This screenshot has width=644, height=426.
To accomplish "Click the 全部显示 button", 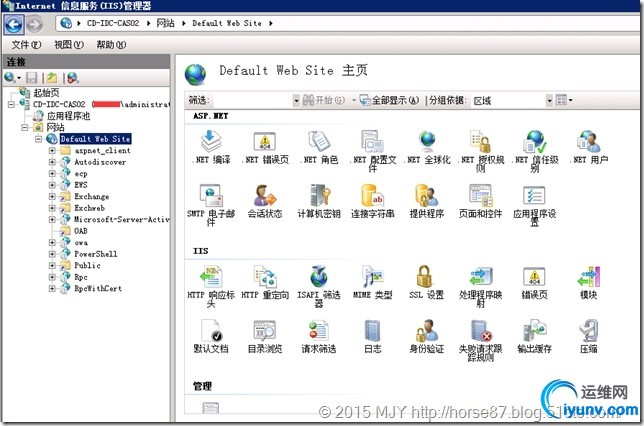I will [x=389, y=100].
